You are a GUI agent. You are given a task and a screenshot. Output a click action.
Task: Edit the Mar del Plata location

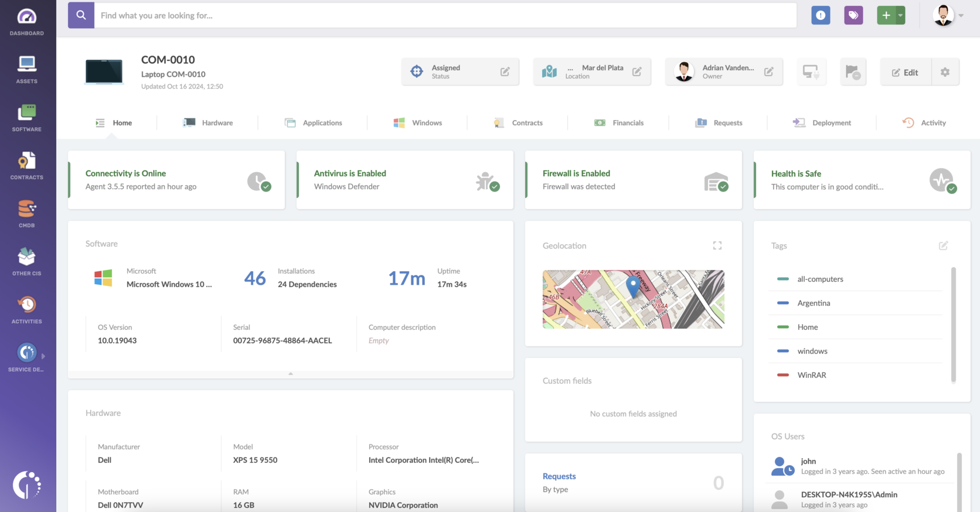pos(637,71)
